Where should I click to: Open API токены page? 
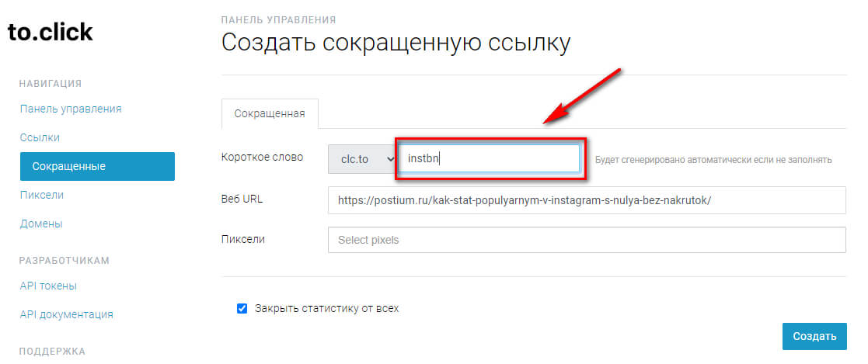pyautogui.click(x=48, y=286)
